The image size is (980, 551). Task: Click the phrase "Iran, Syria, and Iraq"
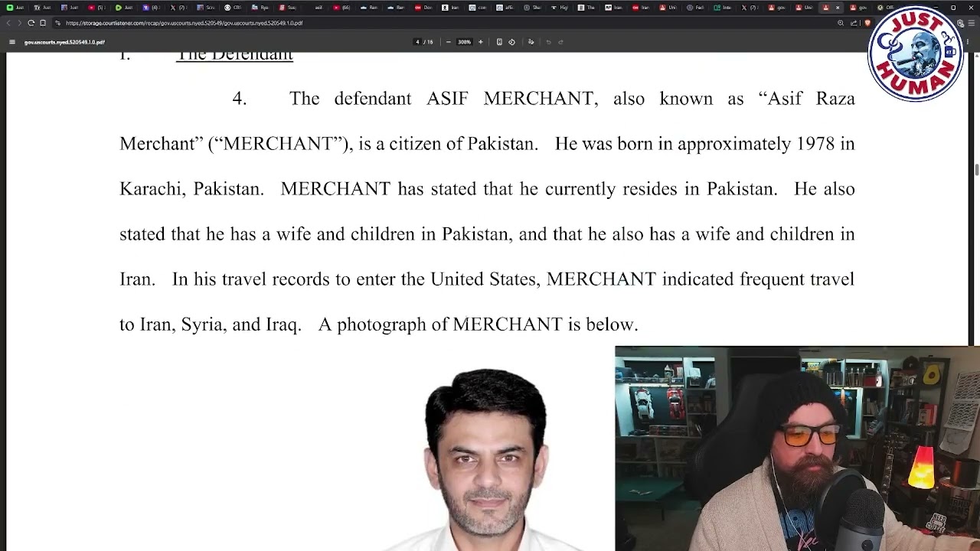click(x=220, y=324)
